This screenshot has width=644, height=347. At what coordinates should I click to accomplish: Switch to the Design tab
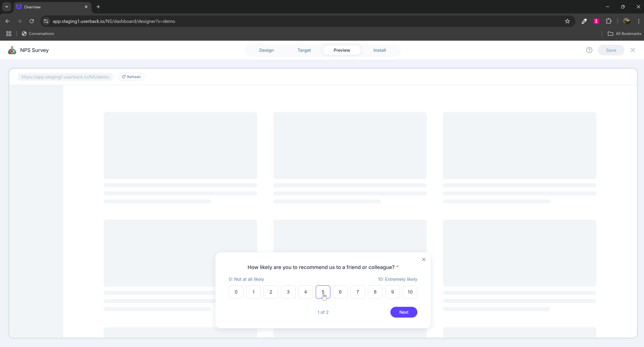[x=266, y=50]
